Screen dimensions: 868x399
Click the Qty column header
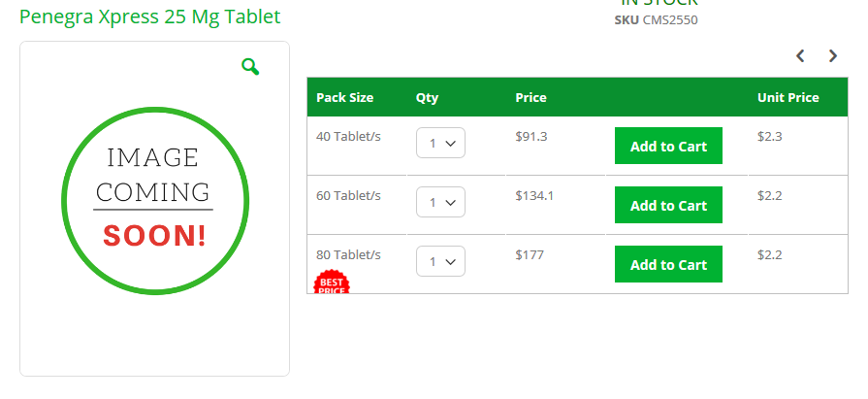pos(427,98)
